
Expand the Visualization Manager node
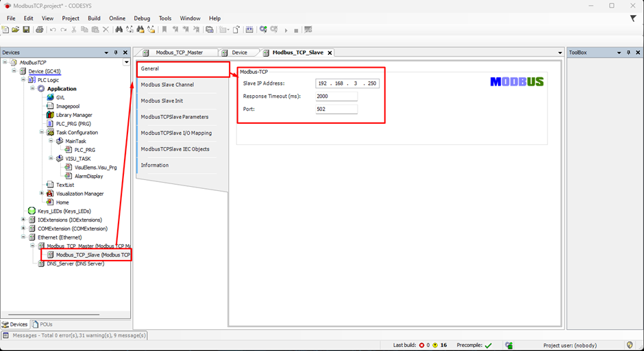[42, 193]
